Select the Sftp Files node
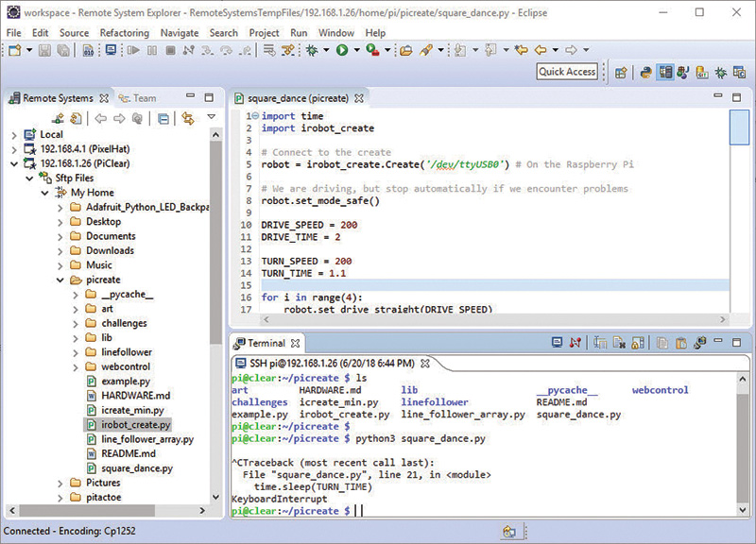Viewport: 756px width, 544px height. (x=67, y=178)
